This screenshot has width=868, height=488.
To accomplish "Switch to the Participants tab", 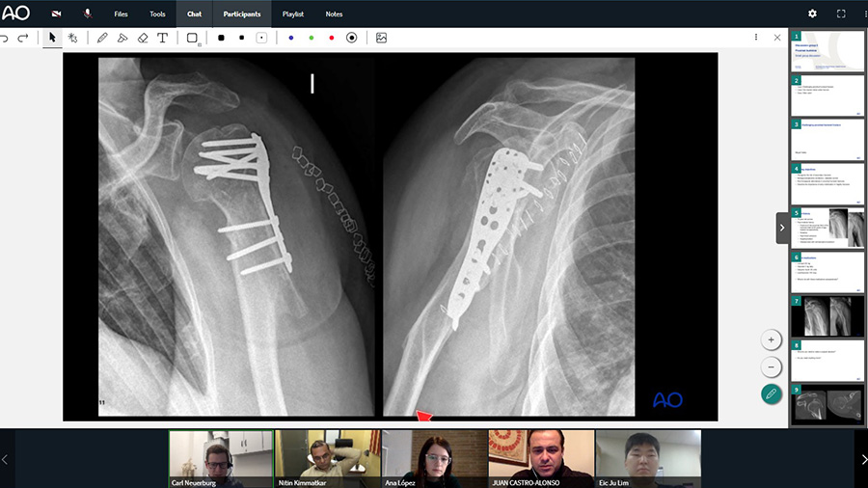I will click(x=242, y=14).
